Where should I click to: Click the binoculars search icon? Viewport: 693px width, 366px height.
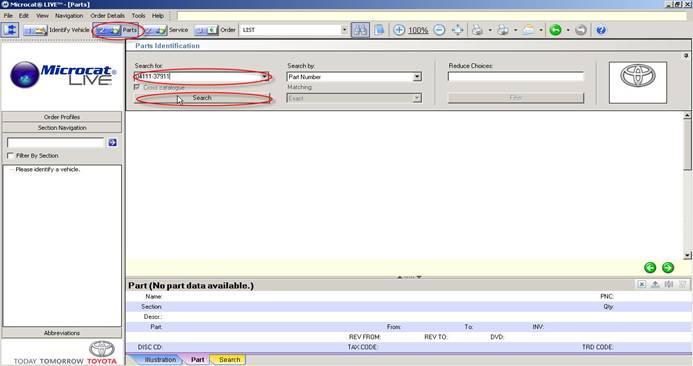click(360, 30)
